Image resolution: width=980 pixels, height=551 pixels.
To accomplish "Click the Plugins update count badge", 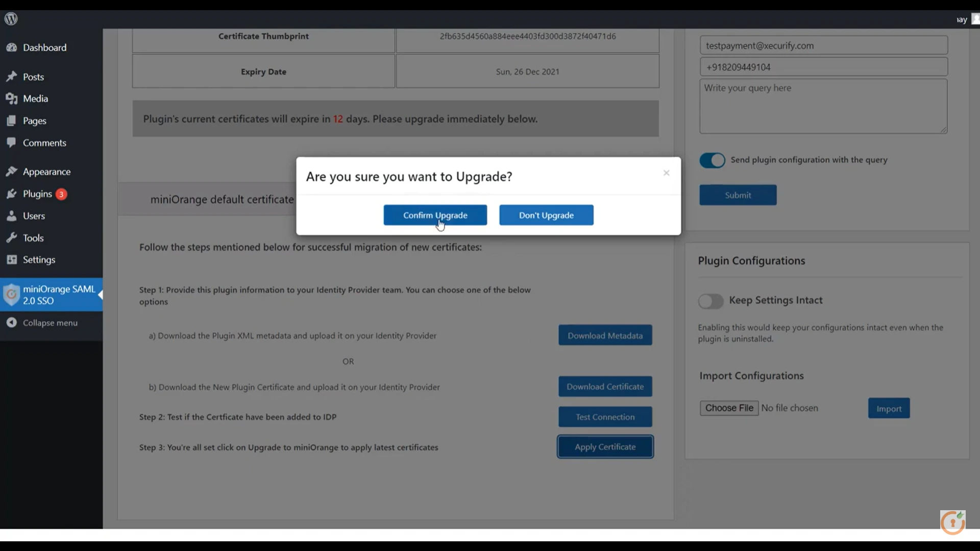I will click(x=61, y=194).
